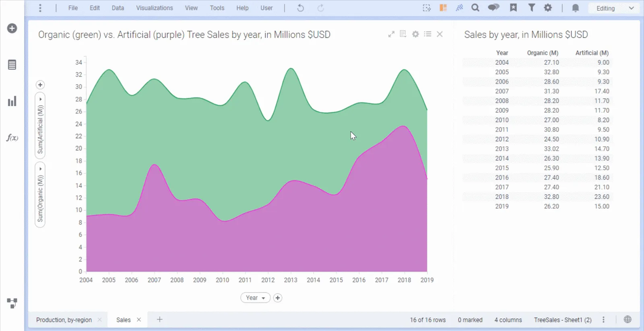Open the Tools menu
This screenshot has width=644, height=331.
(217, 8)
